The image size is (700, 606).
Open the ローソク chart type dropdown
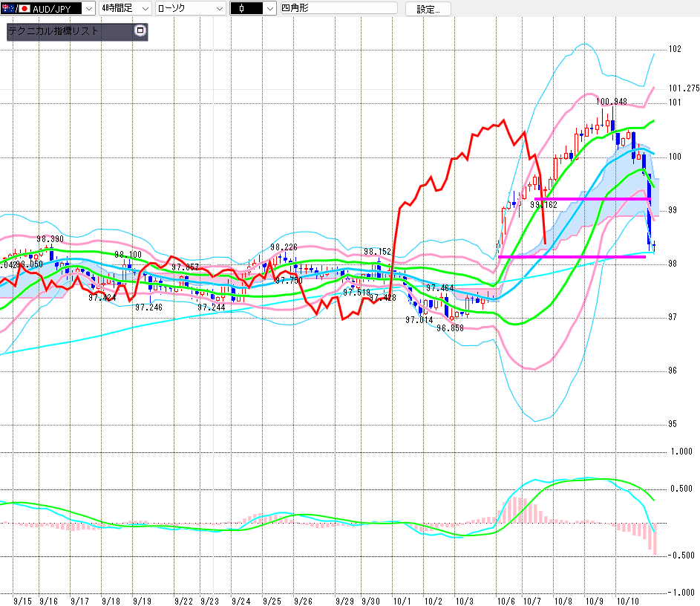coord(218,8)
